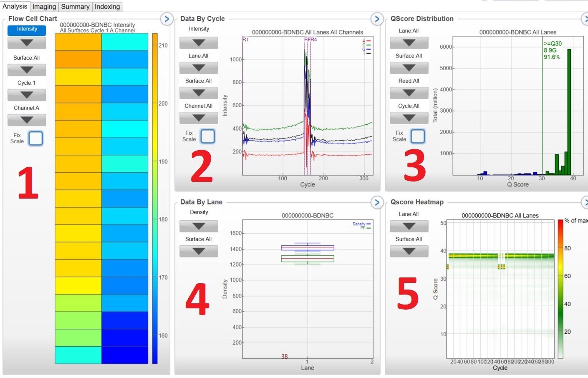Open Lane dropdown in Data By Cycle
Image resolution: width=588 pixels, height=378 pixels.
199,68
